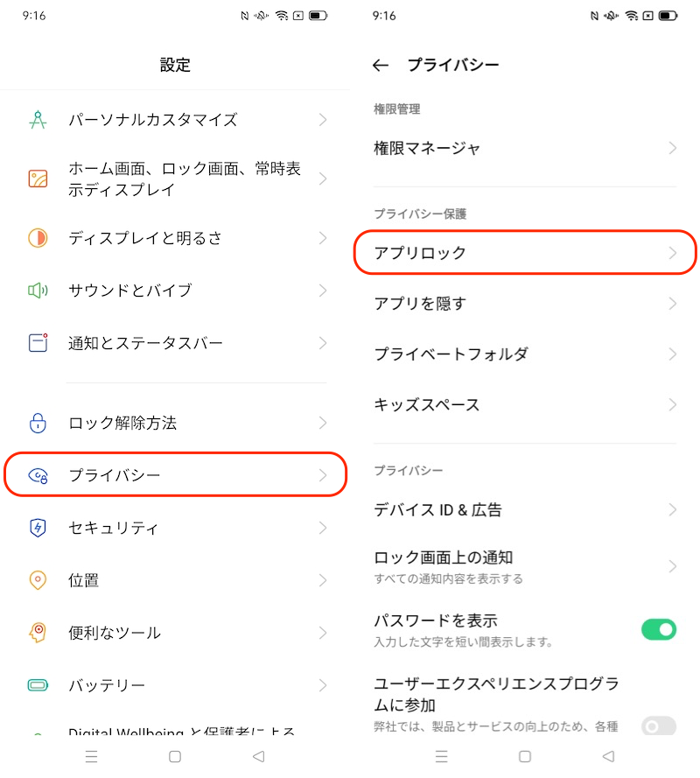Screen dimensions: 700x778
Task: Tap the chevron beside キッズスペース
Action: pos(672,405)
